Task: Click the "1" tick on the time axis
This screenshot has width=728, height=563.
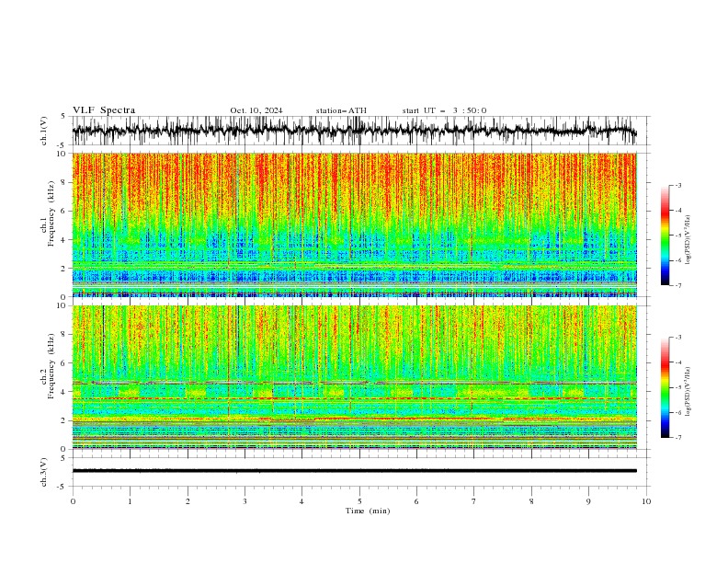Action: coord(130,501)
